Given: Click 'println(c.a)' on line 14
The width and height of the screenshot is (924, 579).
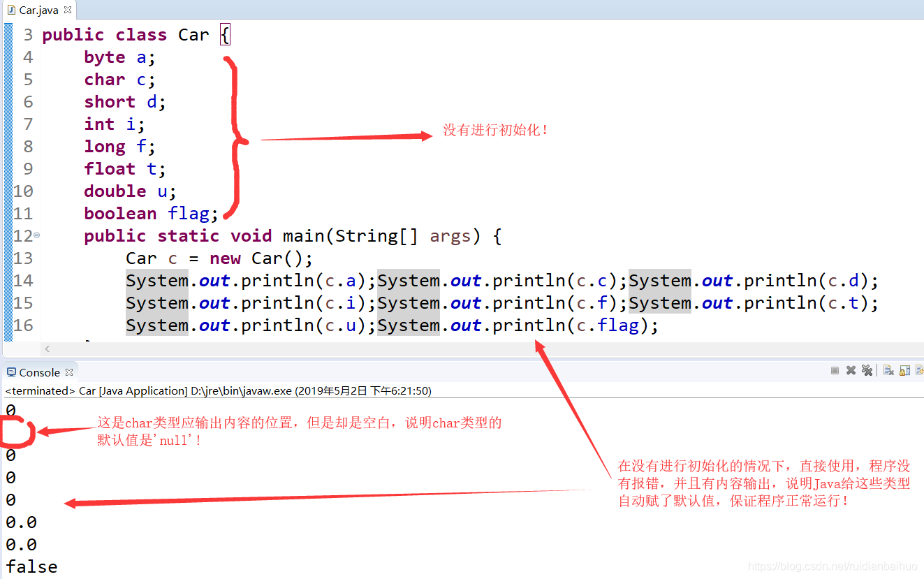Looking at the screenshot, I should [x=304, y=281].
